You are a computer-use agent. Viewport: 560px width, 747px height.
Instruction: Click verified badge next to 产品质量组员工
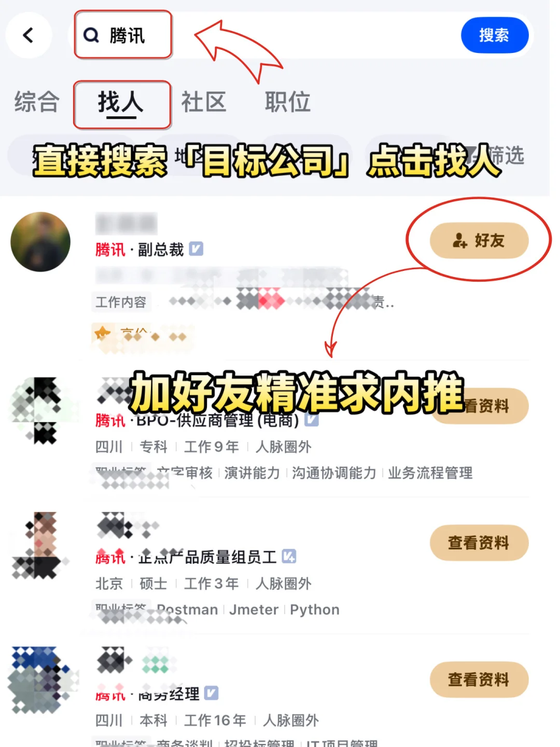289,557
